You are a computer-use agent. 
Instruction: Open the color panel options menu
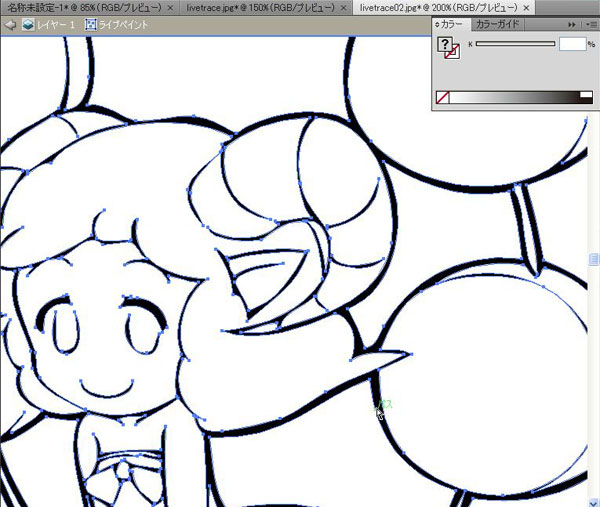point(590,23)
